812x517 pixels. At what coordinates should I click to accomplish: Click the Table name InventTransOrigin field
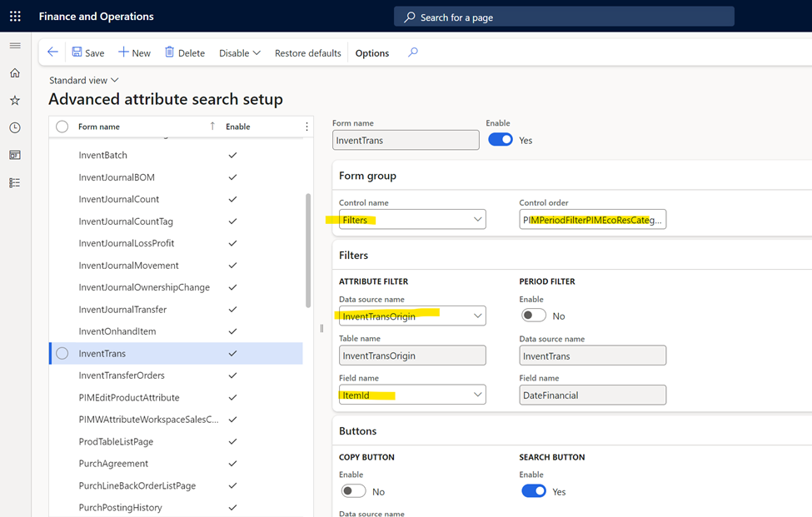(412, 355)
